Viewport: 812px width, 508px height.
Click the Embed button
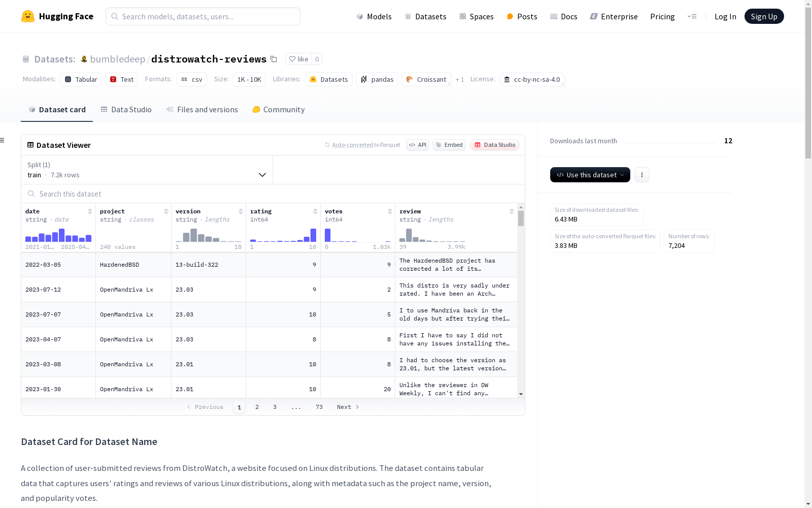[x=449, y=145]
